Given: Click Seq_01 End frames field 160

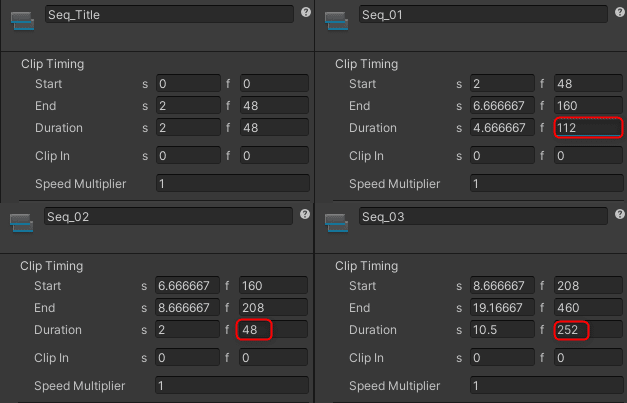Looking at the screenshot, I should tap(588, 106).
